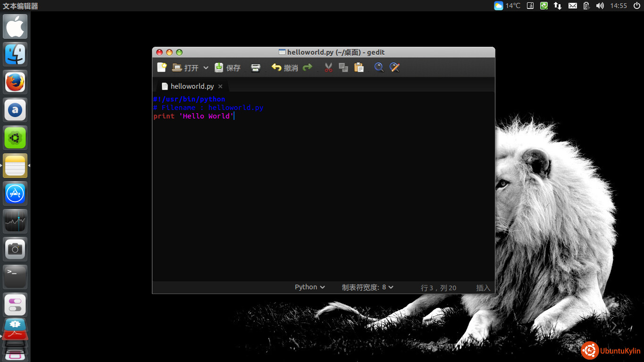Expand the recent files dropdown arrow
Screen dimensions: 644x362
[206, 67]
